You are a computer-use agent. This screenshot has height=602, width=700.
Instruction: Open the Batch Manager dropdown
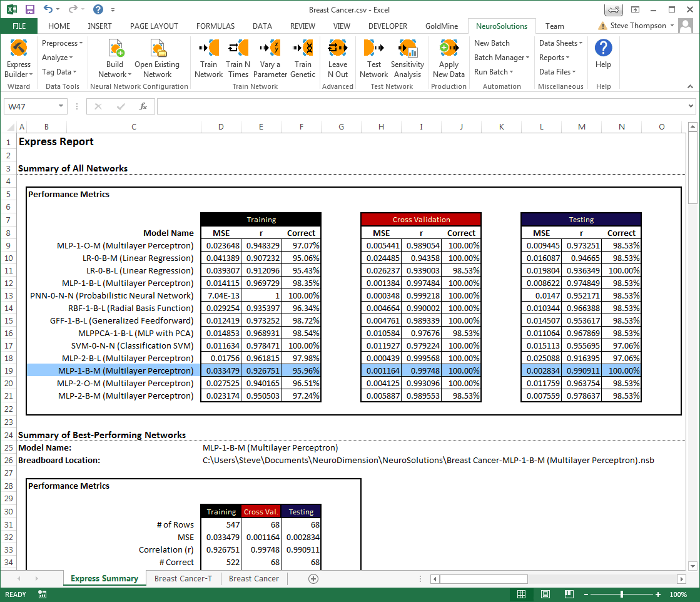502,58
